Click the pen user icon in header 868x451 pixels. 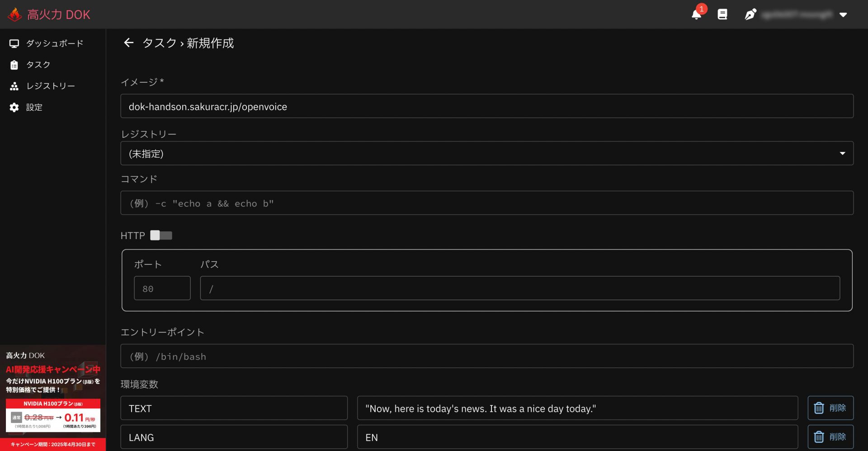[750, 14]
